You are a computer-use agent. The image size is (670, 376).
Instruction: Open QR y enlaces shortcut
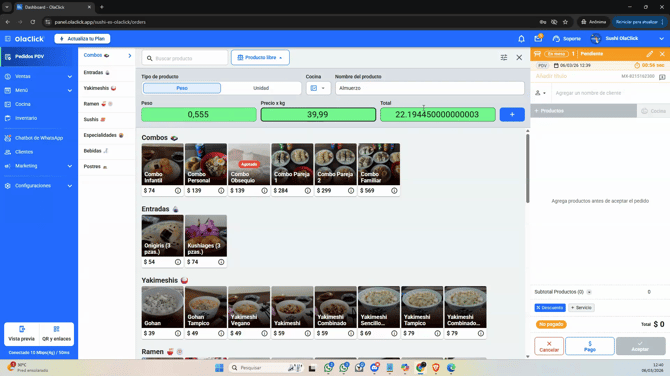56,334
